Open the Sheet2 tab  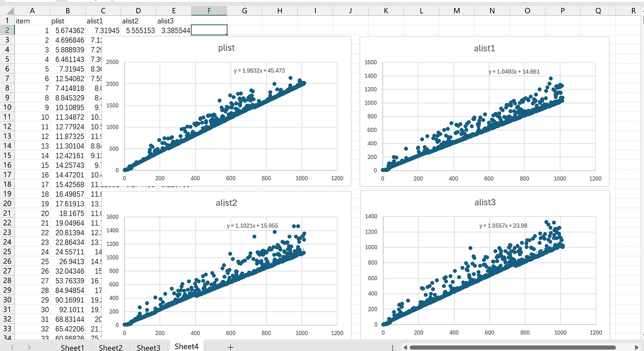tap(111, 347)
